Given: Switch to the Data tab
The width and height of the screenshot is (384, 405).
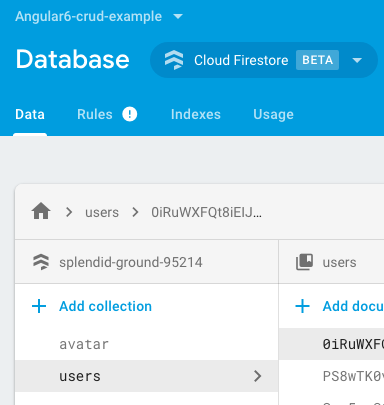Looking at the screenshot, I should pyautogui.click(x=30, y=114).
